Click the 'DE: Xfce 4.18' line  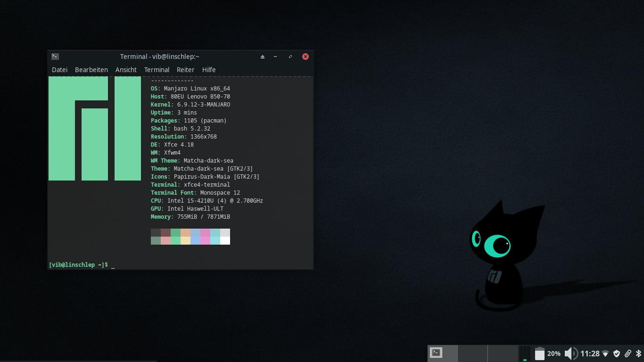click(172, 145)
